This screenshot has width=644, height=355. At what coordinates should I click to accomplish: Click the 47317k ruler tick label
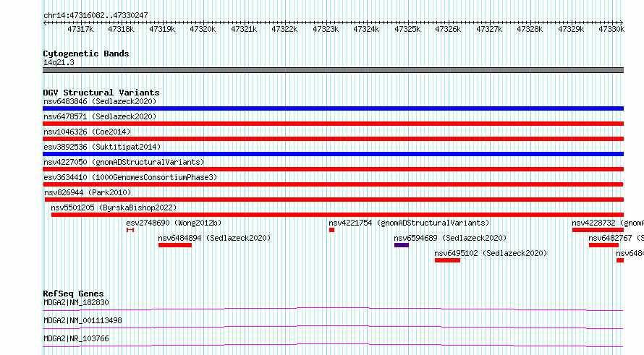point(80,29)
